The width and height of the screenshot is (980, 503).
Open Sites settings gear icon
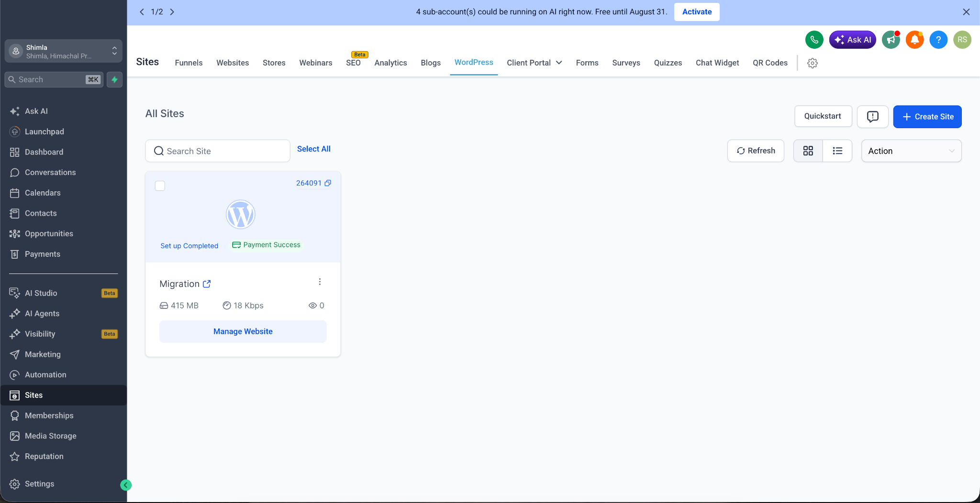pos(813,63)
